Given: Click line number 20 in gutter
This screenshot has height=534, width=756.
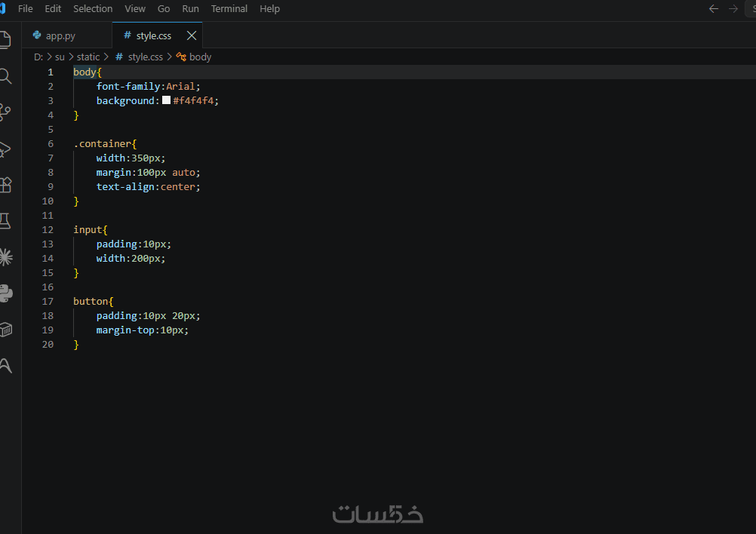Looking at the screenshot, I should tap(48, 344).
